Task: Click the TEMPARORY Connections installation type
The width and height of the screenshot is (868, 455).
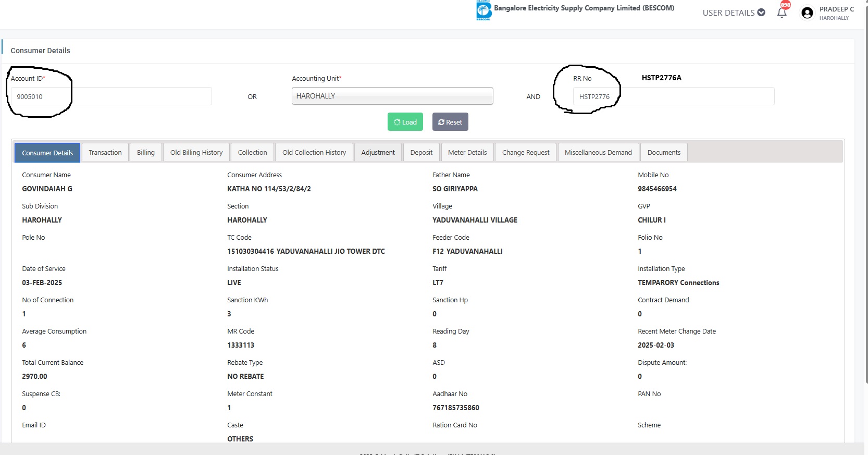Action: [x=678, y=282]
